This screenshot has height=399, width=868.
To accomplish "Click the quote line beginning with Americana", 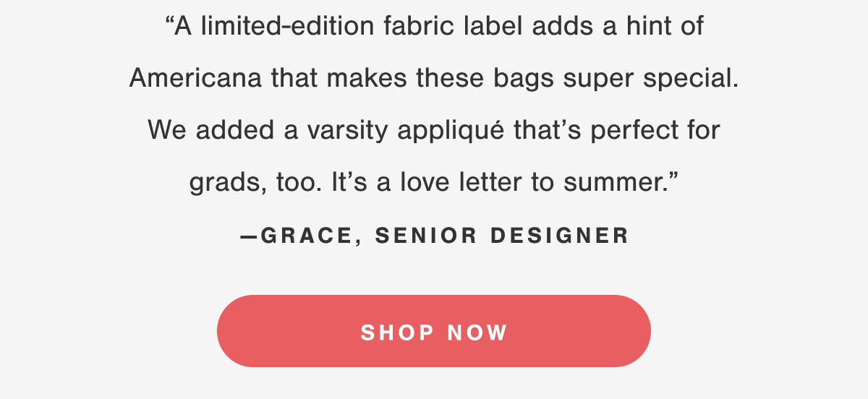I will coord(434,78).
